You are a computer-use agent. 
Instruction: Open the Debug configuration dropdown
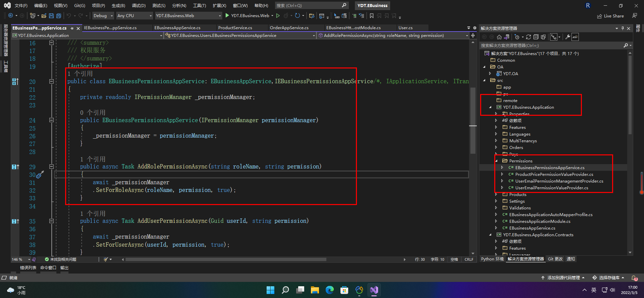point(103,16)
